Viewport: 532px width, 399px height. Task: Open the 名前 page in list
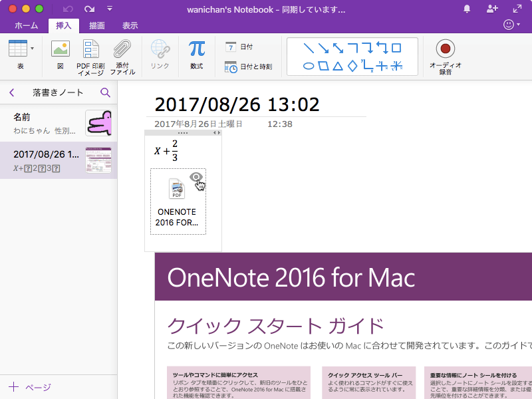[59, 123]
